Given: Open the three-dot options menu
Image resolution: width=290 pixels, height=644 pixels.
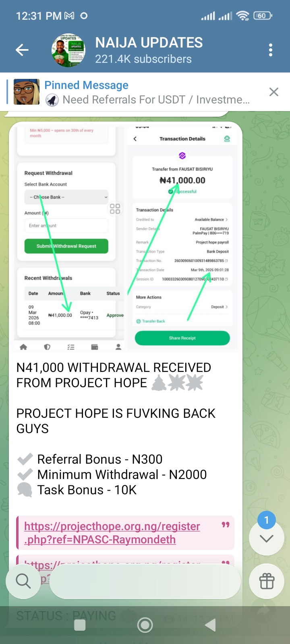Looking at the screenshot, I should 271,50.
